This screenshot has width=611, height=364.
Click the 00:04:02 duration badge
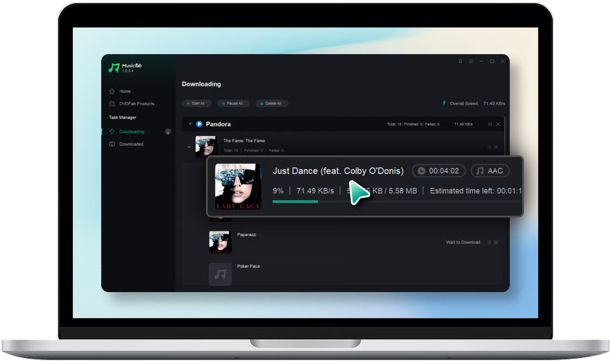439,171
